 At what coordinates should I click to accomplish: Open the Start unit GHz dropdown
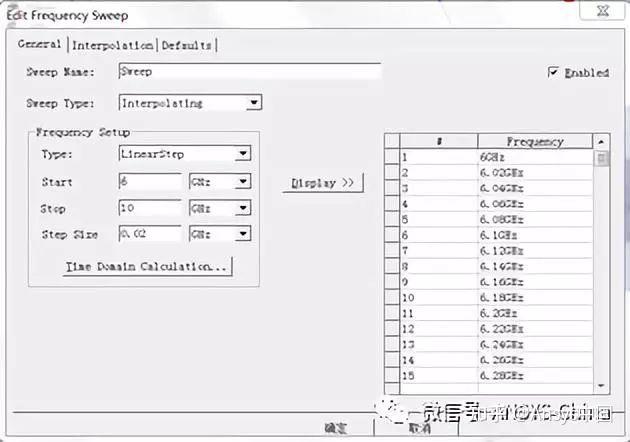pos(243,182)
